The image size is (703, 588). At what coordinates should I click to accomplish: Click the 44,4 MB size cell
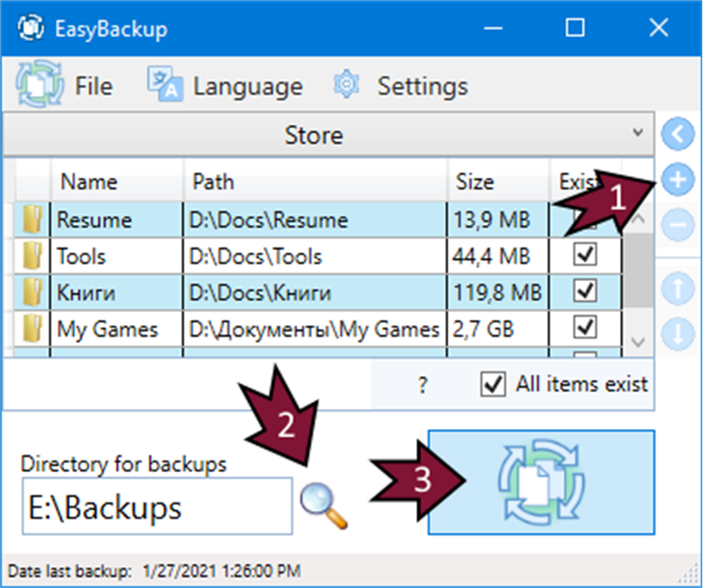tap(498, 256)
